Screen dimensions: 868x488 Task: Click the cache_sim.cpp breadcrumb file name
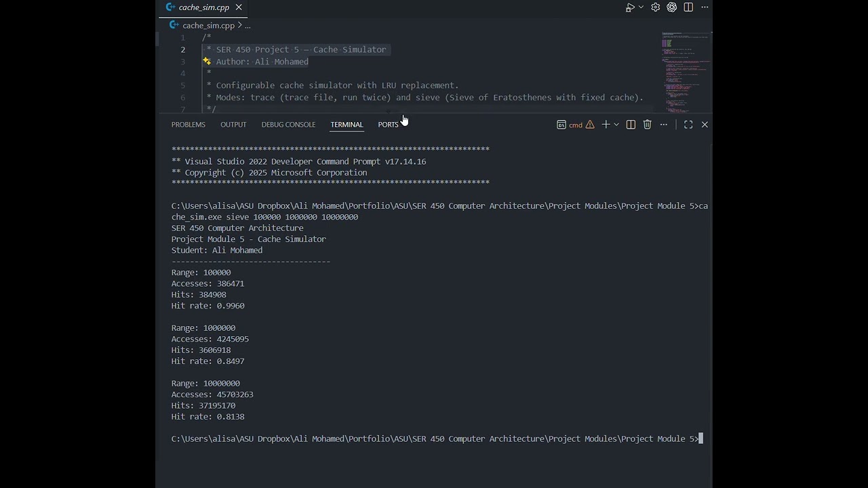[x=208, y=26]
